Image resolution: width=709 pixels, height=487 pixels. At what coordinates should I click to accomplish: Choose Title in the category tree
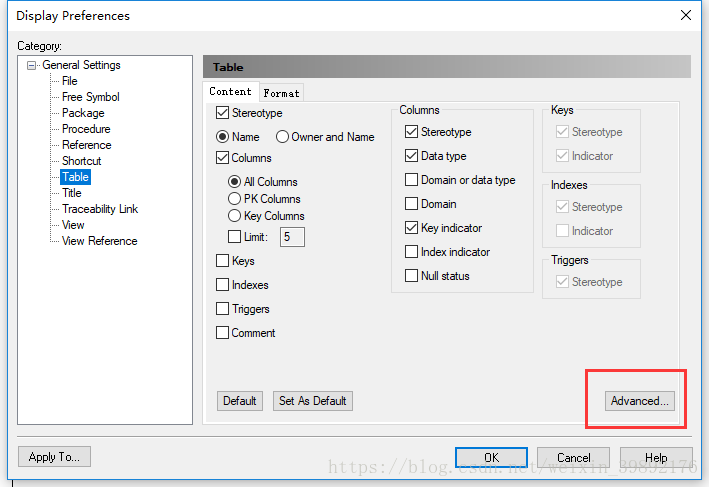tap(72, 193)
